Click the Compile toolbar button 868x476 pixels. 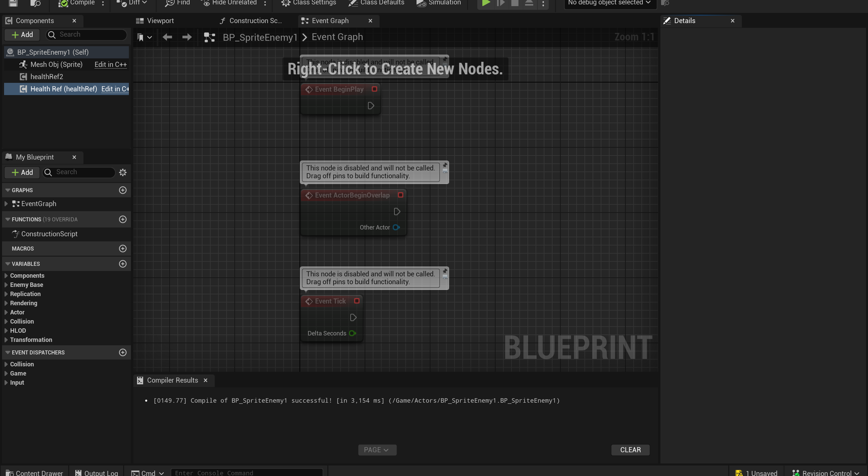pos(77,3)
